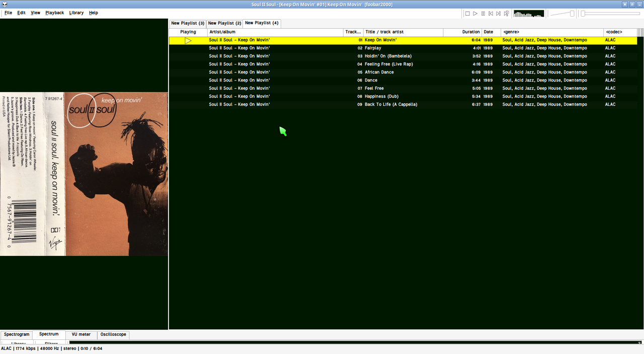Click the Stop playback button
This screenshot has height=354, width=644.
coord(467,14)
